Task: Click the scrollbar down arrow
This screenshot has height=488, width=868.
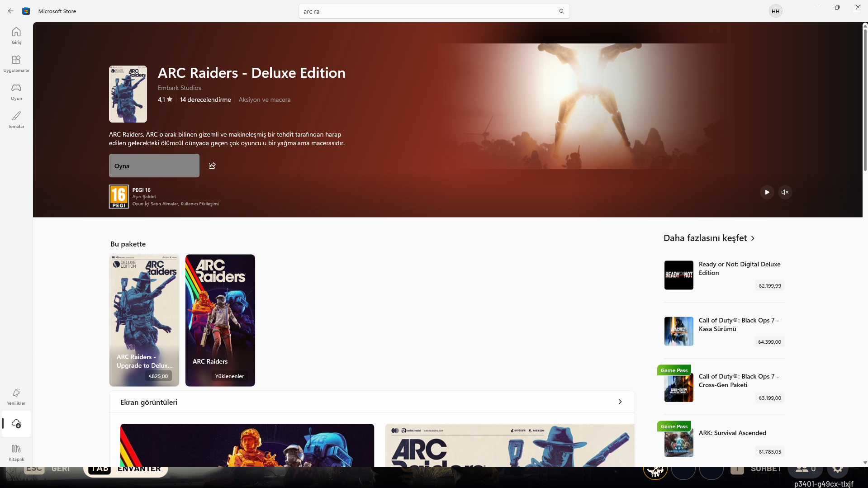Action: click(865, 463)
